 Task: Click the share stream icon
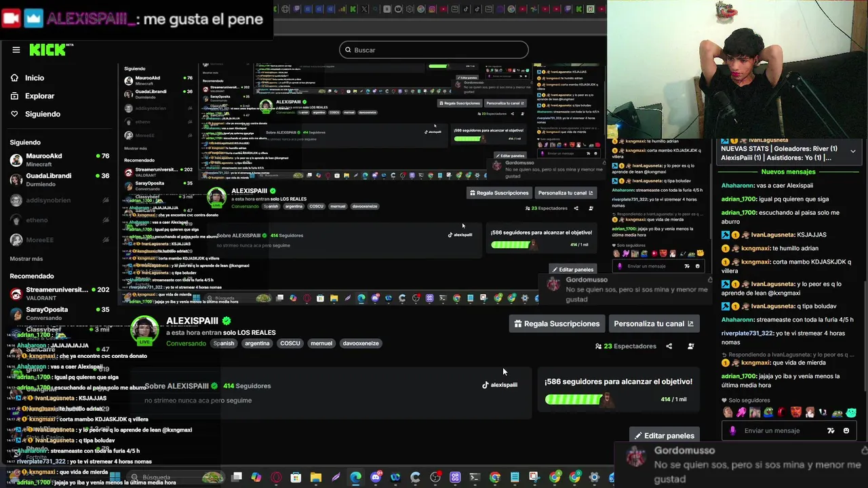pos(669,346)
